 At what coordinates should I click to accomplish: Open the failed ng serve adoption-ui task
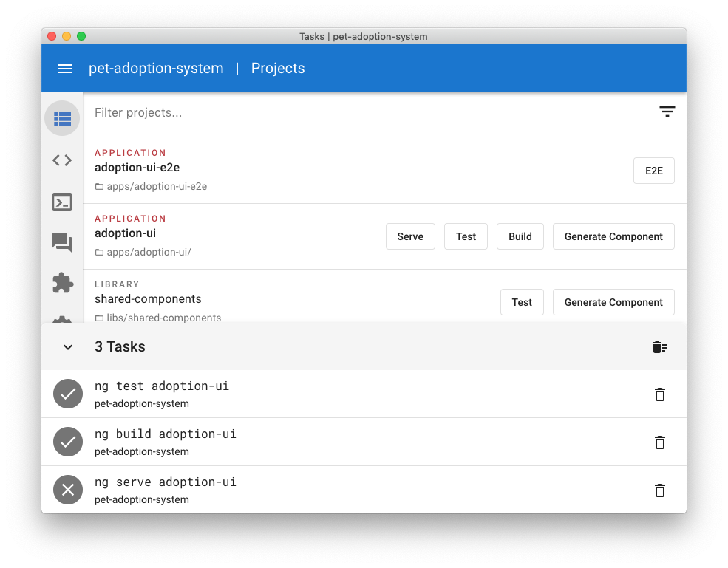click(364, 490)
